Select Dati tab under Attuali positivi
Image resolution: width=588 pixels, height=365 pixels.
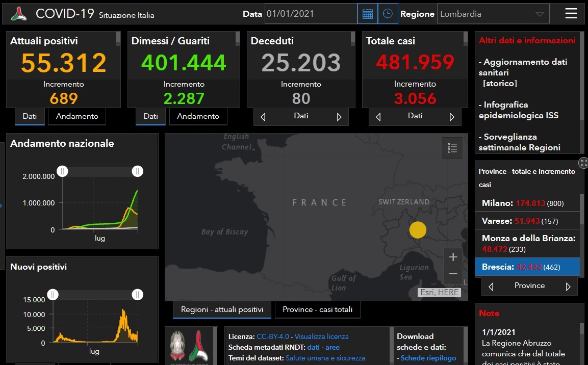point(30,116)
